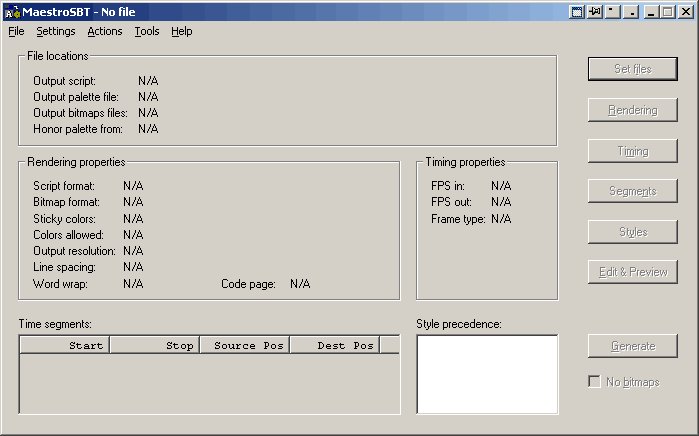The width and height of the screenshot is (699, 436).
Task: Close the MaestroSBT window
Action: (686, 12)
